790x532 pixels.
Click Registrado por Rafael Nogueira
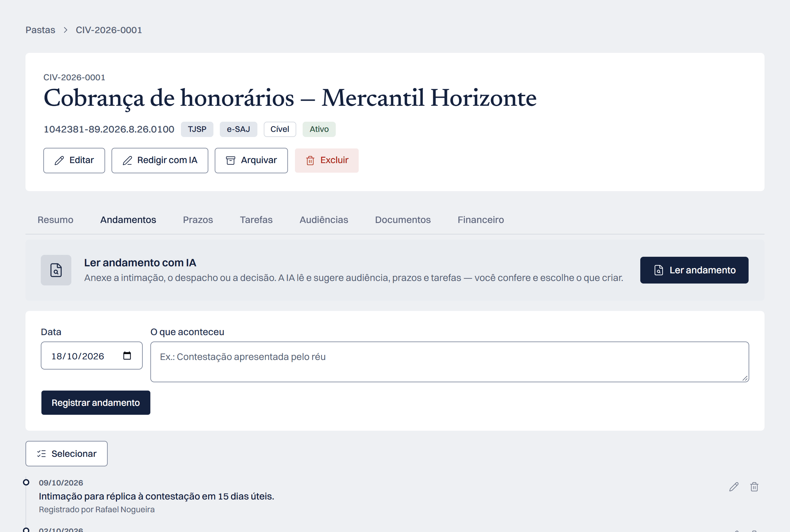point(97,510)
